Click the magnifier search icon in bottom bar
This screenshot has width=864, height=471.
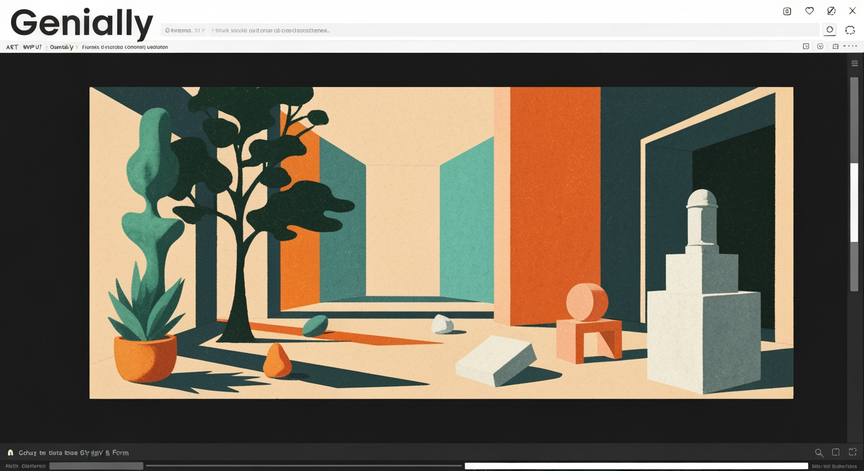(819, 452)
